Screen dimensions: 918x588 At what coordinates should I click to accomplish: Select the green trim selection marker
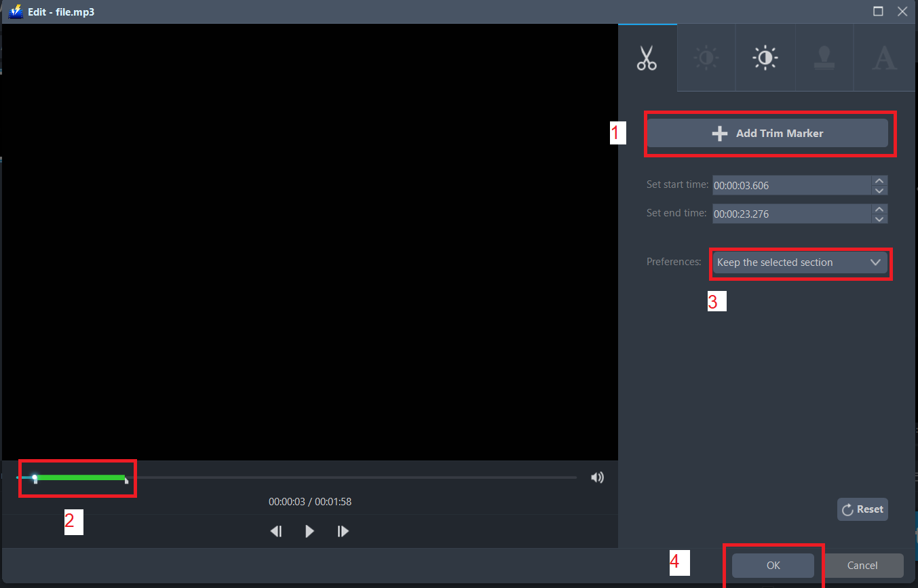[x=81, y=477]
